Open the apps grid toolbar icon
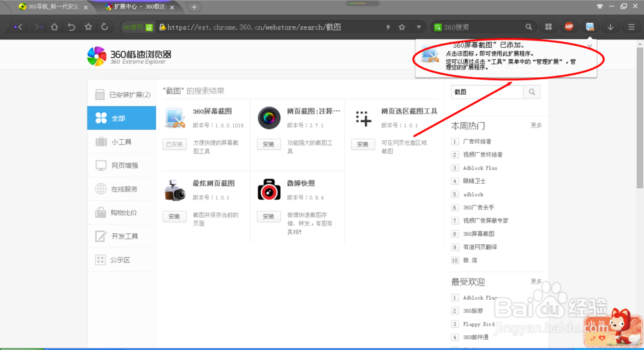This screenshot has width=644, height=350. tap(548, 27)
